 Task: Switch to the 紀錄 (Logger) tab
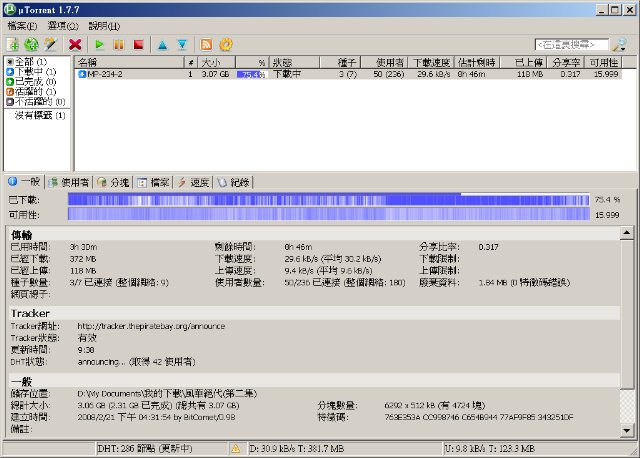click(x=233, y=182)
